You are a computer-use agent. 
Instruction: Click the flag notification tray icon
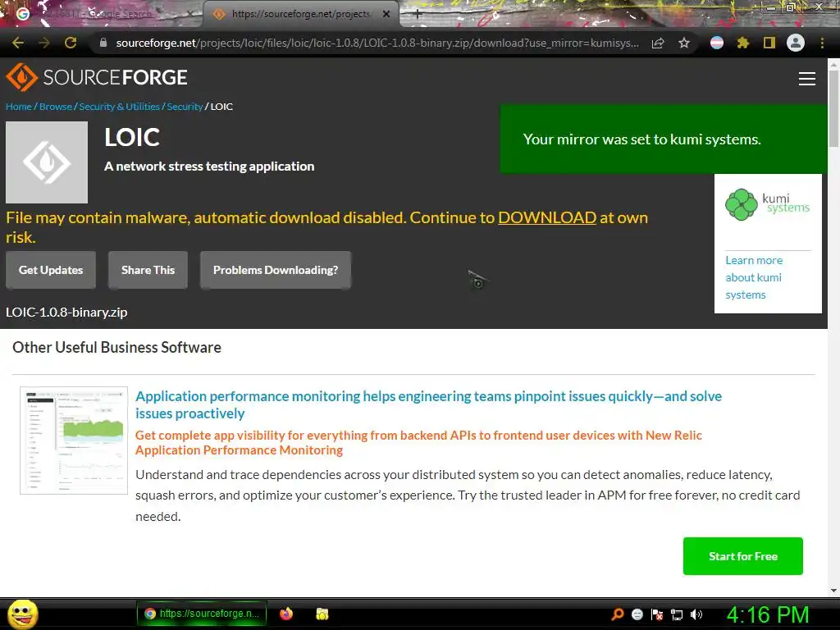coord(657,614)
